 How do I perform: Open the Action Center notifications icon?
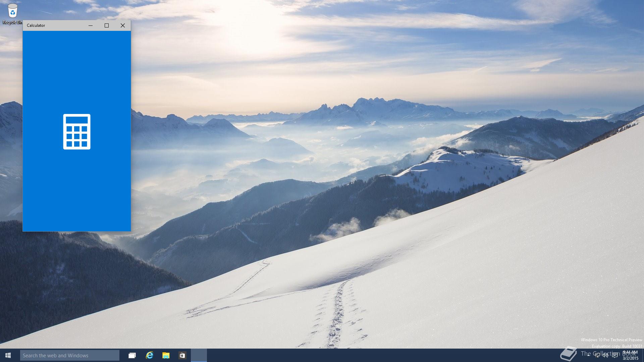click(x=614, y=355)
